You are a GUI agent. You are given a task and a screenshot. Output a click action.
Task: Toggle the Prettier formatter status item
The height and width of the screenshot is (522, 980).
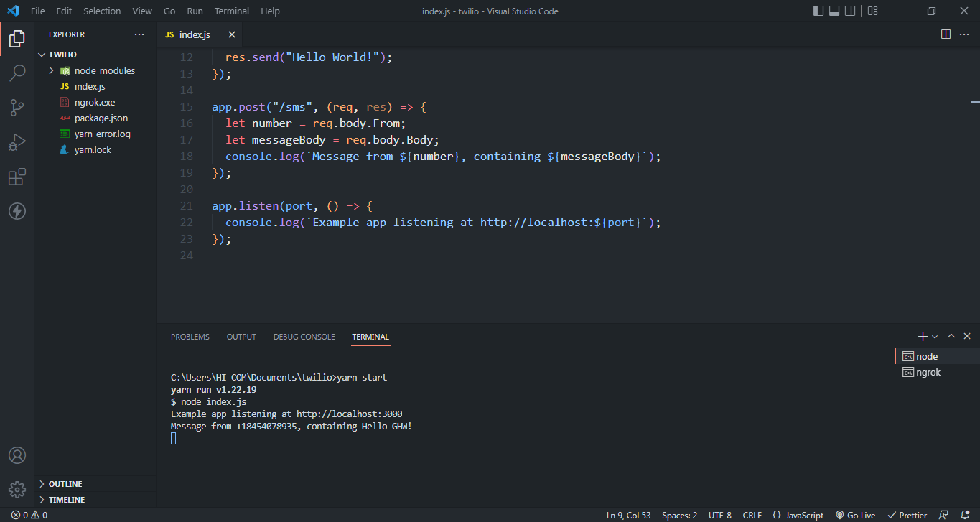click(x=907, y=515)
